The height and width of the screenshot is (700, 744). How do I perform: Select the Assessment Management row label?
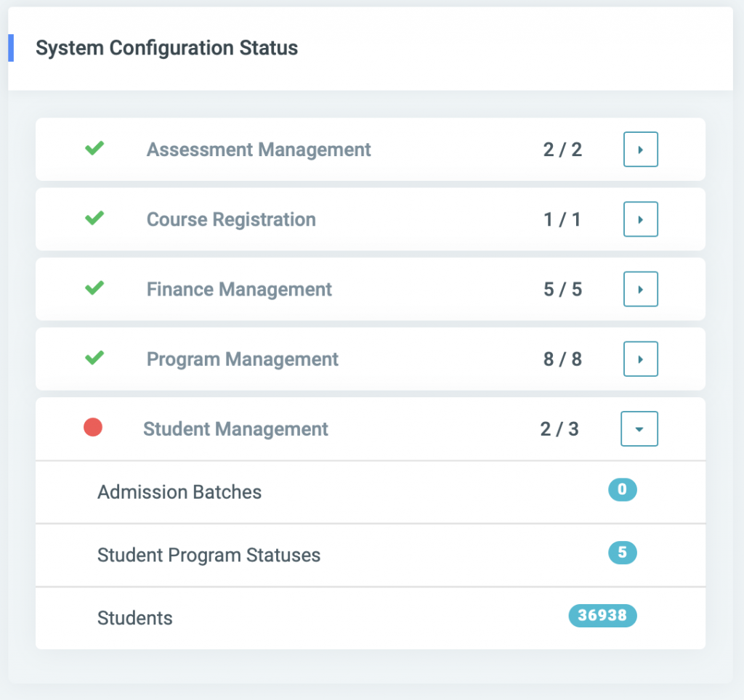point(259,149)
